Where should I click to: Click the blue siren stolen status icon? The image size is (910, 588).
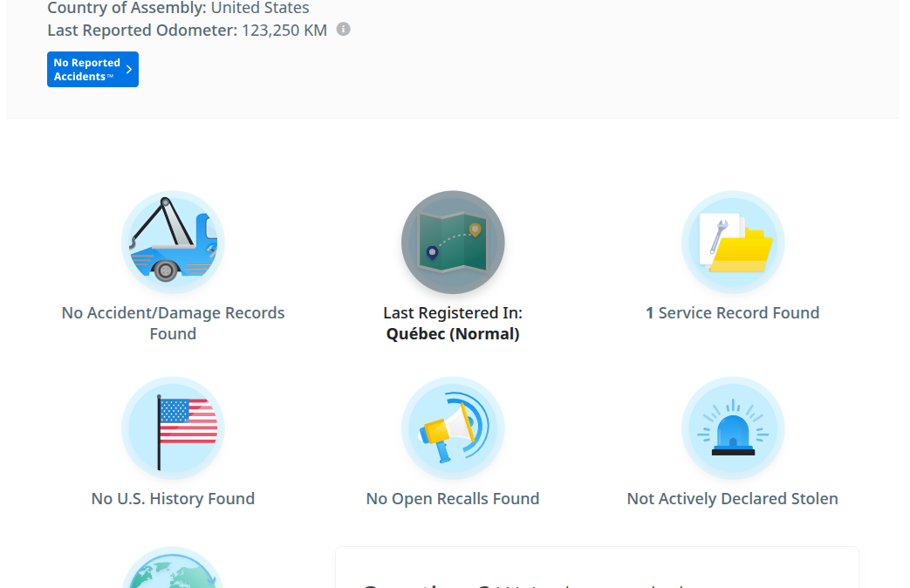click(x=733, y=428)
